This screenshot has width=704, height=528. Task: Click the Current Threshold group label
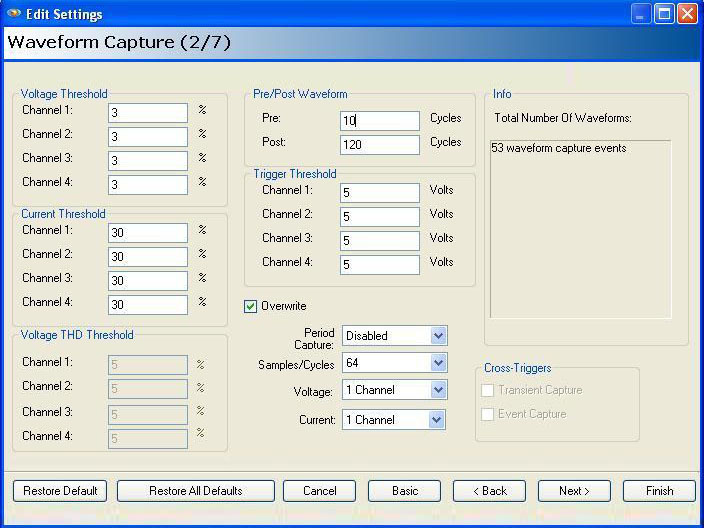[x=63, y=214]
